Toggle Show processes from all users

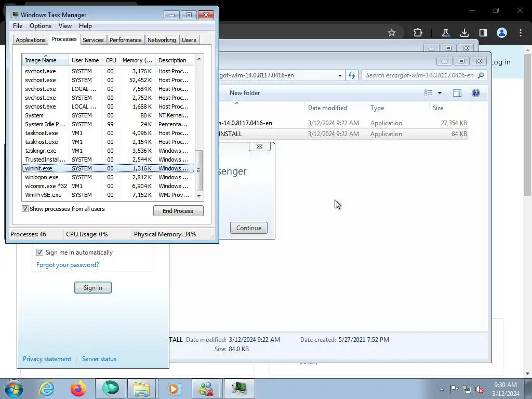click(25, 209)
